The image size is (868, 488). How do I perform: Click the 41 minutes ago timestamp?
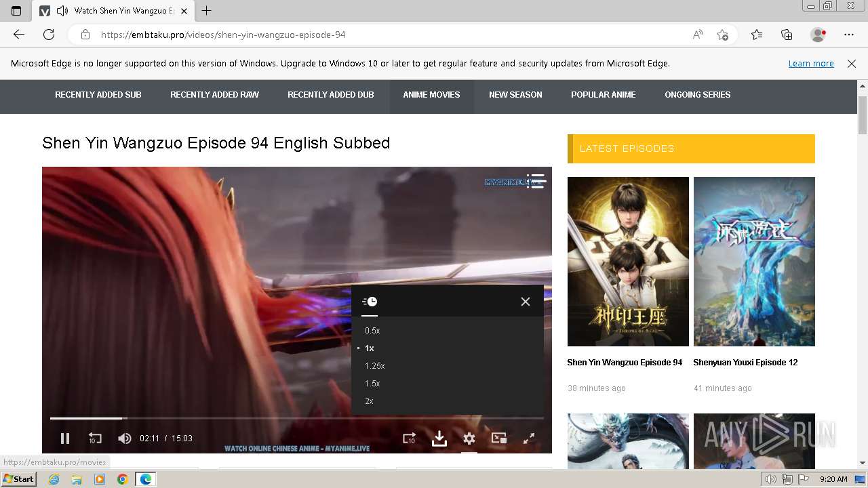pos(723,388)
